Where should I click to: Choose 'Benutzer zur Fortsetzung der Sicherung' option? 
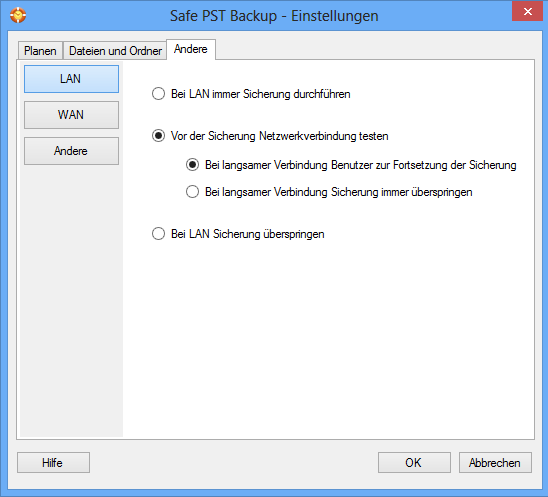click(192, 165)
